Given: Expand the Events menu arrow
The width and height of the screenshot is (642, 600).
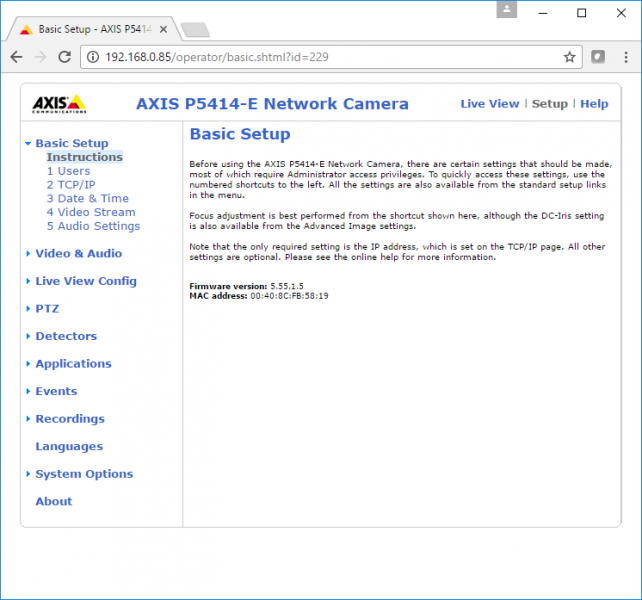Looking at the screenshot, I should [28, 391].
